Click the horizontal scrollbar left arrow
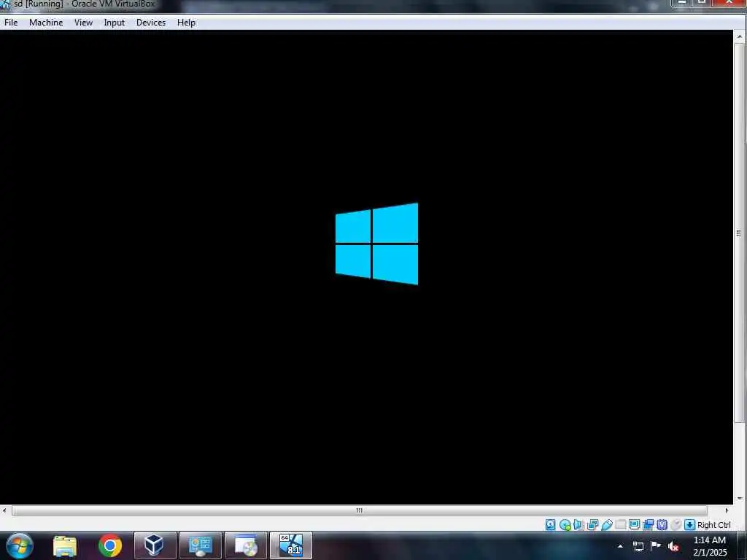 coord(4,510)
